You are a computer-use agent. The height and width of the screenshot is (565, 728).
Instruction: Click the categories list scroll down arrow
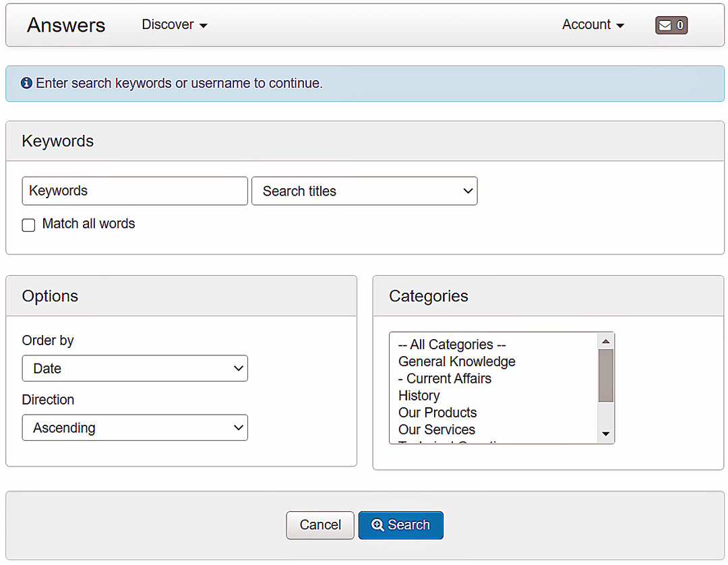(605, 434)
